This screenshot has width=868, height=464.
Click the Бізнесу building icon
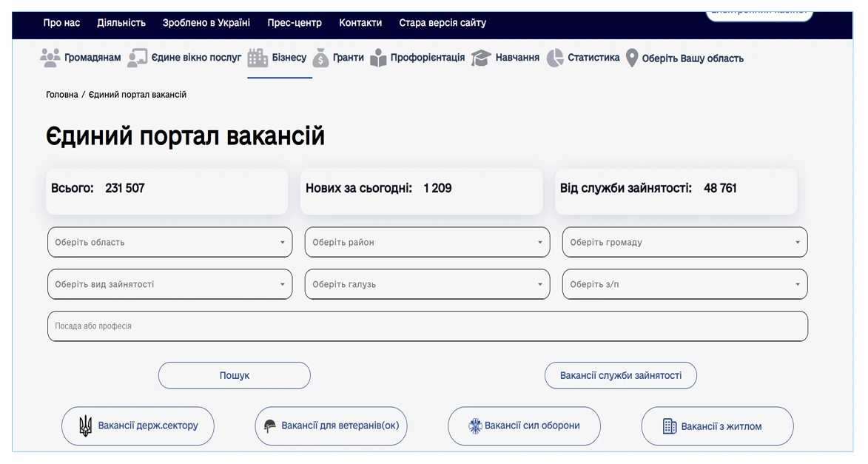pyautogui.click(x=258, y=58)
